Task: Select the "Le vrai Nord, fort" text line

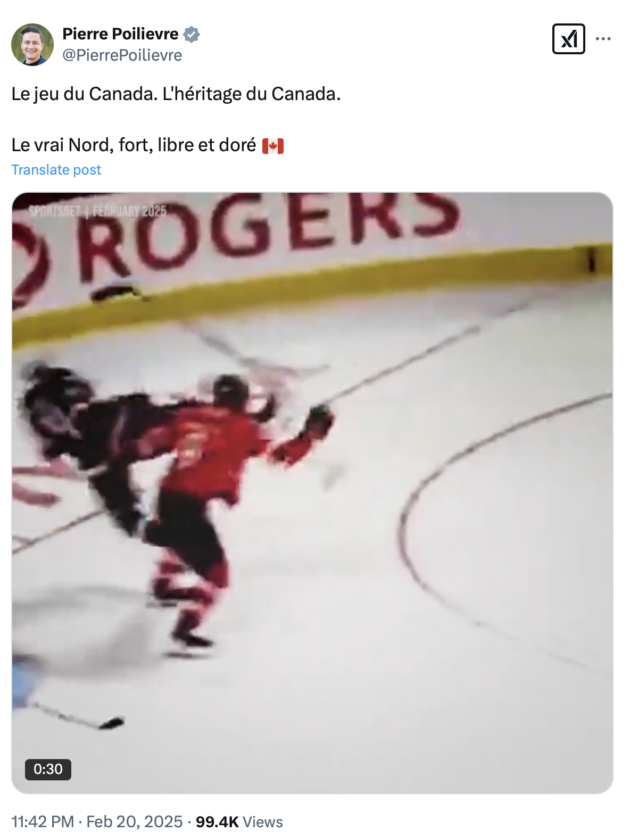Action: 134,145
